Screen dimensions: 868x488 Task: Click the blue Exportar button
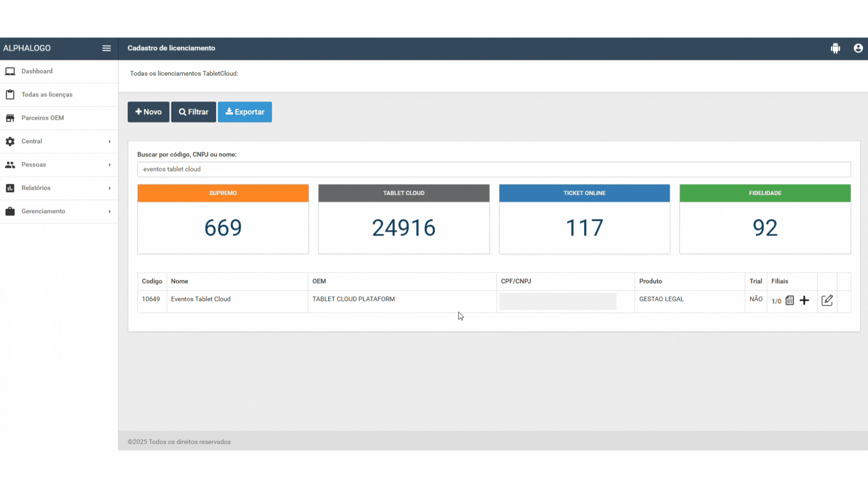tap(245, 112)
